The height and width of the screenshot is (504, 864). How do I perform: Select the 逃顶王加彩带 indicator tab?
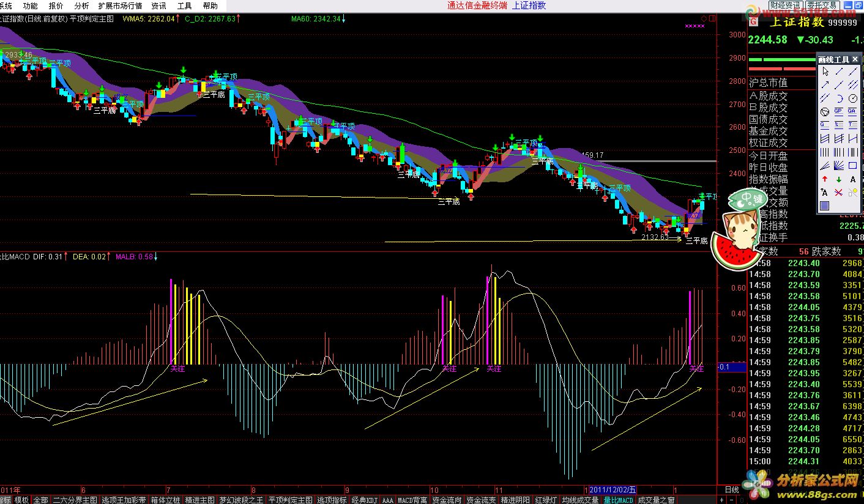(124, 500)
